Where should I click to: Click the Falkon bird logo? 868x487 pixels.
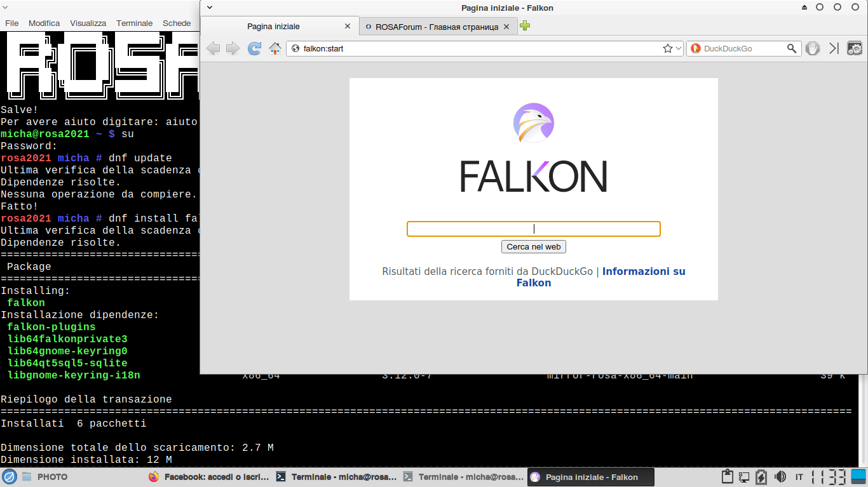[534, 123]
